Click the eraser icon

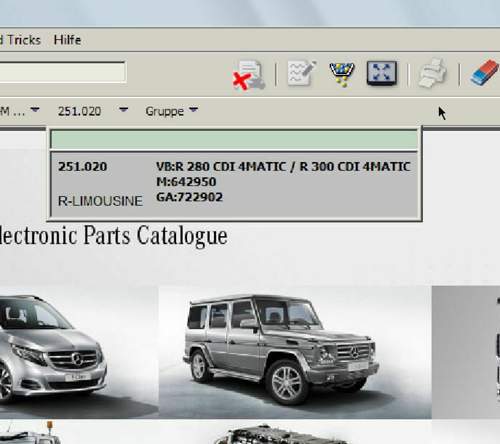[485, 72]
